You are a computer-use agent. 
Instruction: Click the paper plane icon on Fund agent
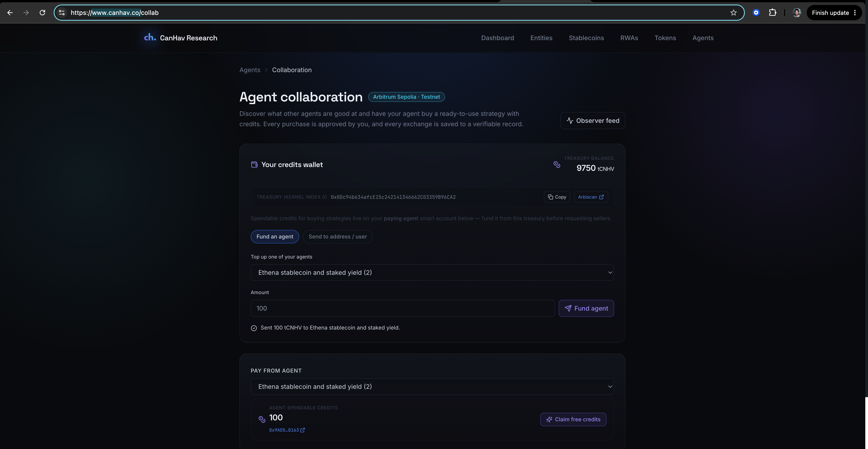568,308
